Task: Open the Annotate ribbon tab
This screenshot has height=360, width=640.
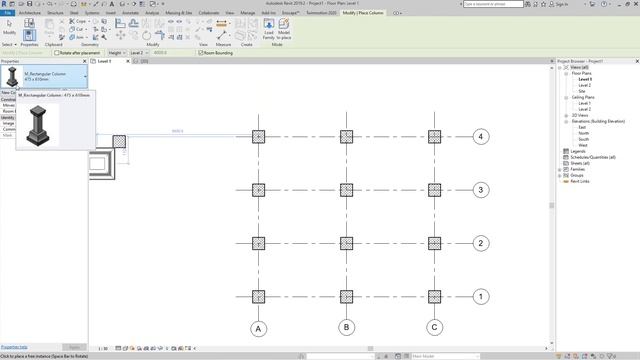Action: 131,13
